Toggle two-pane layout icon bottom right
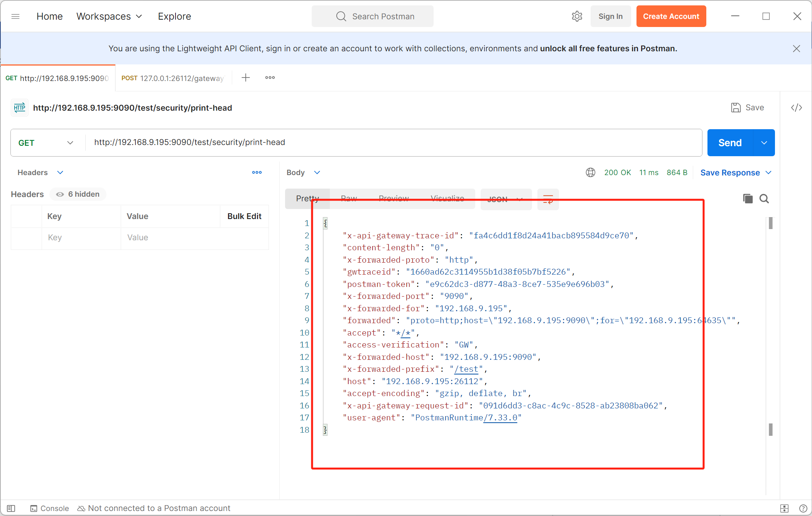 pyautogui.click(x=784, y=508)
